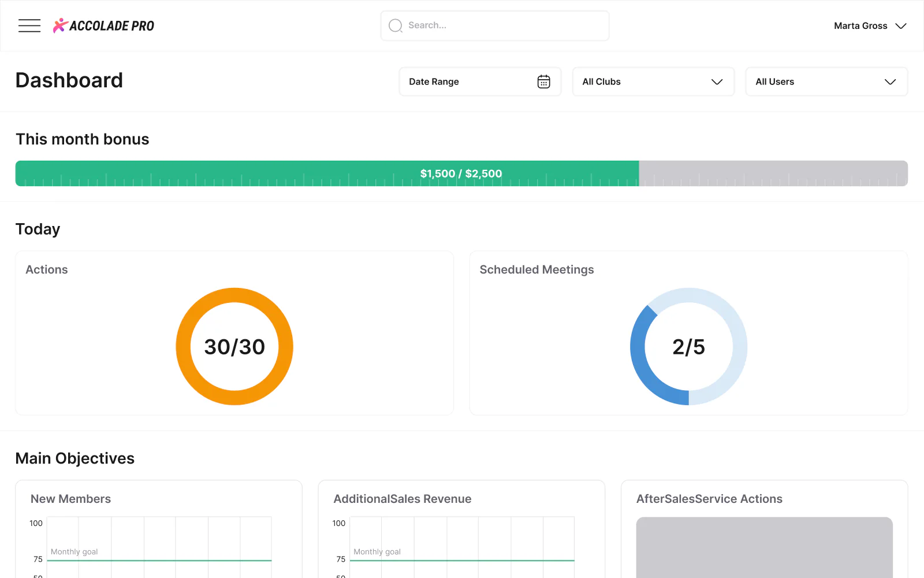Viewport: 924px width, 578px height.
Task: Click the Scheduled Meetings 2/5 donut chart
Action: [x=688, y=346]
